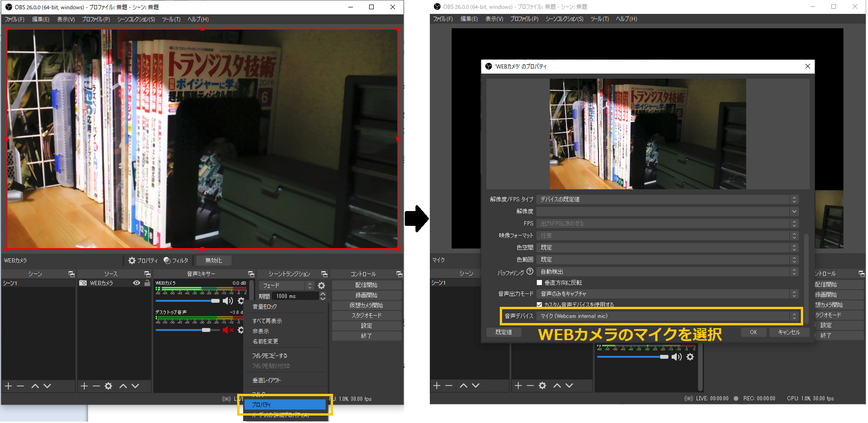Open the ツール(T) menu in the left OBS window
The height and width of the screenshot is (423, 868).
[x=171, y=19]
